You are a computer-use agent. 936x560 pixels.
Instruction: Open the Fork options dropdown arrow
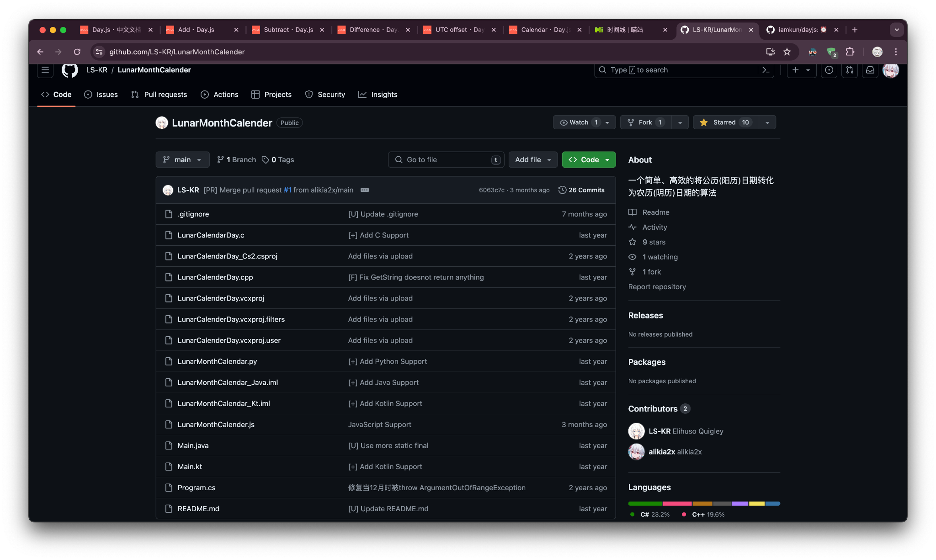[680, 122]
